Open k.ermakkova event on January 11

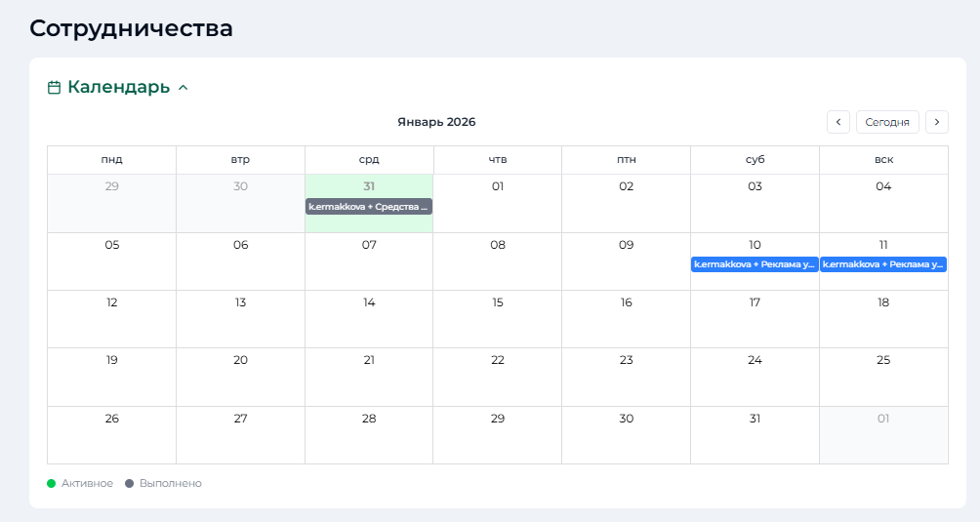pos(883,264)
